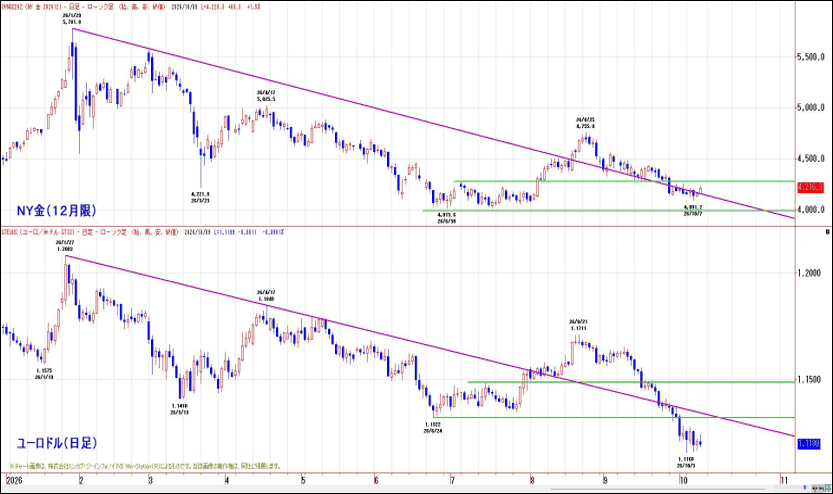Click the 4,500.0 gold axis label
Screen dimensions: 833x494
click(x=811, y=158)
